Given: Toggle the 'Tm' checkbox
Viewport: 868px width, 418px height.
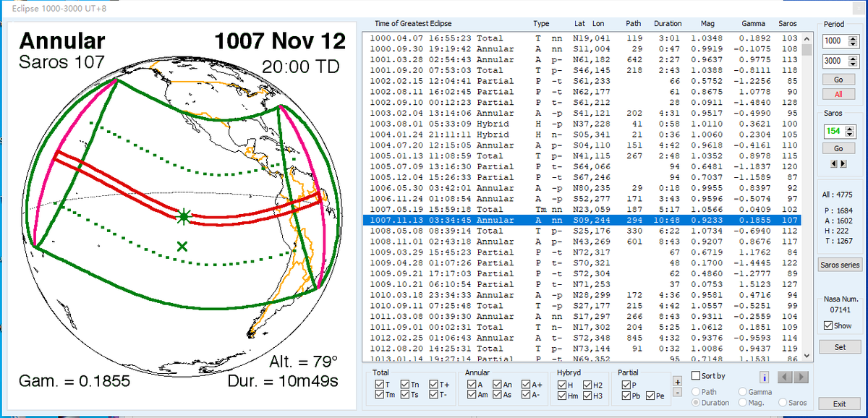Looking at the screenshot, I should click(x=380, y=396).
